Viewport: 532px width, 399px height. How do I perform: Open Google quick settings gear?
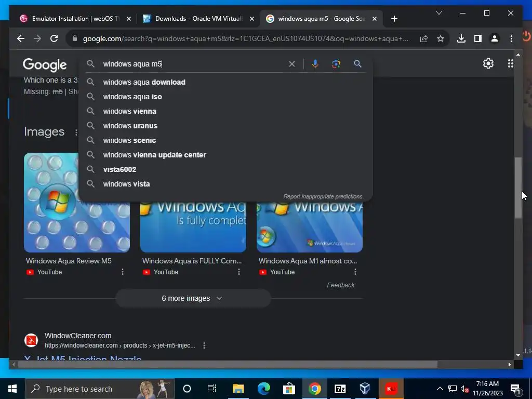pos(488,63)
